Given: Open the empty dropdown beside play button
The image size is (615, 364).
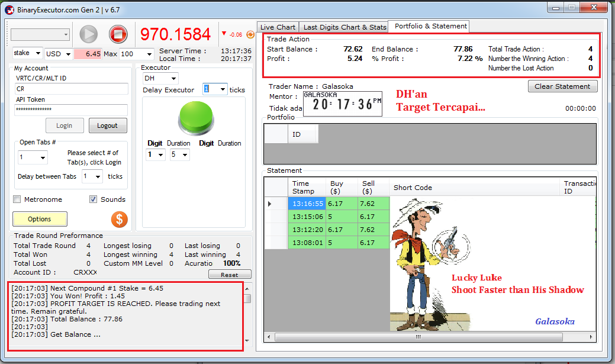Looking at the screenshot, I should (x=40, y=34).
